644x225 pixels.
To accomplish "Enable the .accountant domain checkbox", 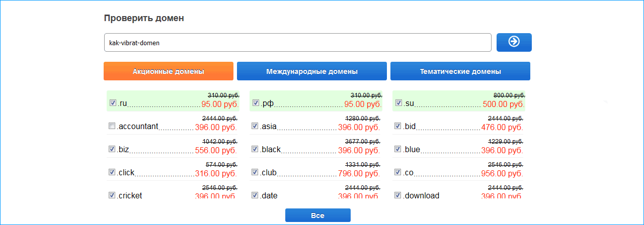I will tap(112, 126).
